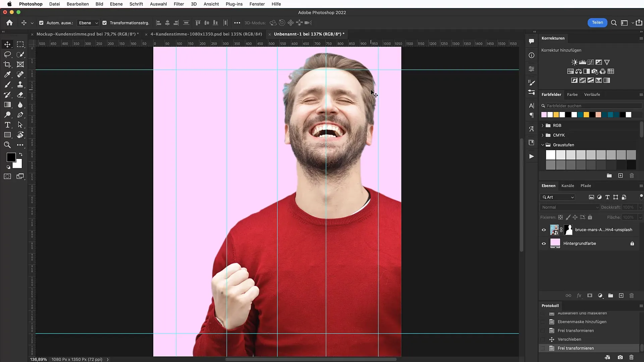Expand the RGB color group

pyautogui.click(x=542, y=125)
